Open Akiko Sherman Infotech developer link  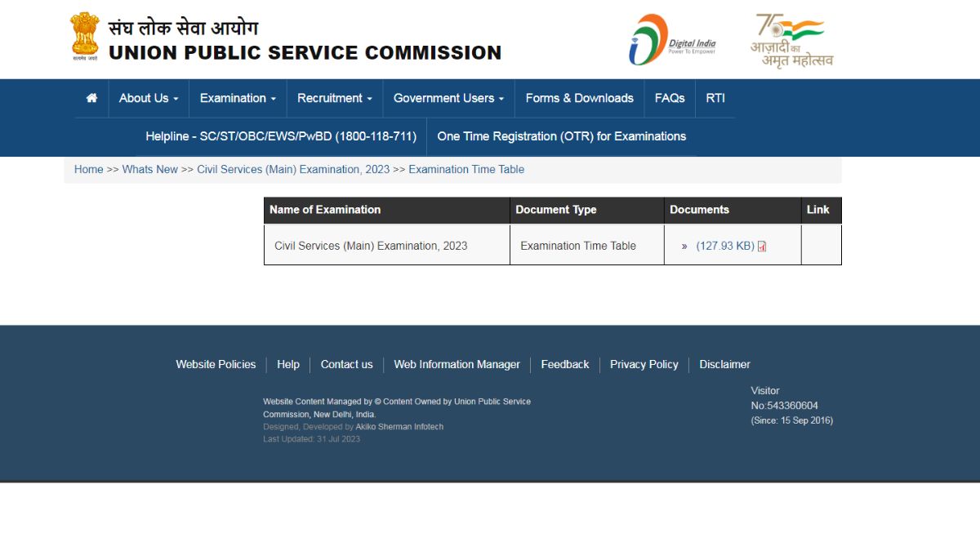click(x=399, y=427)
